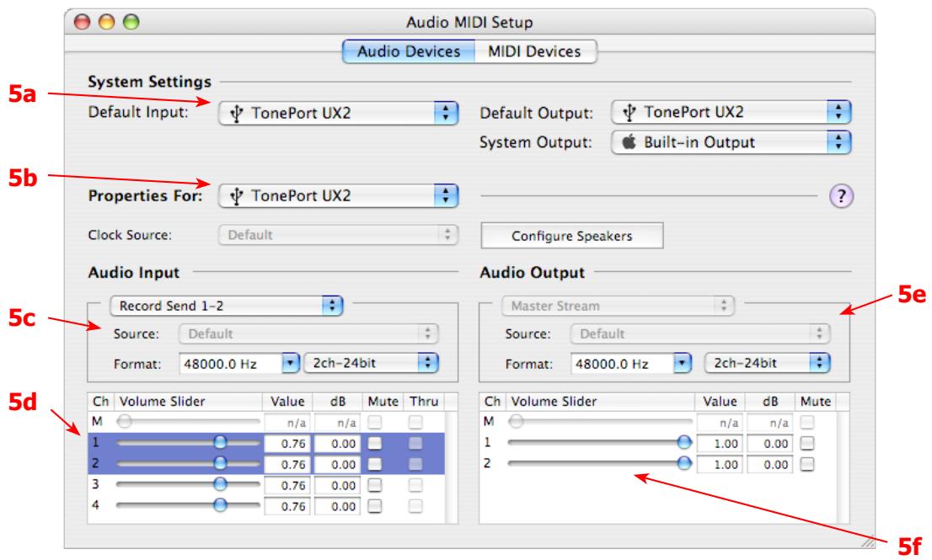Image resolution: width=932 pixels, height=560 pixels.
Task: Open the Default Output device dropdown
Action: [x=731, y=112]
